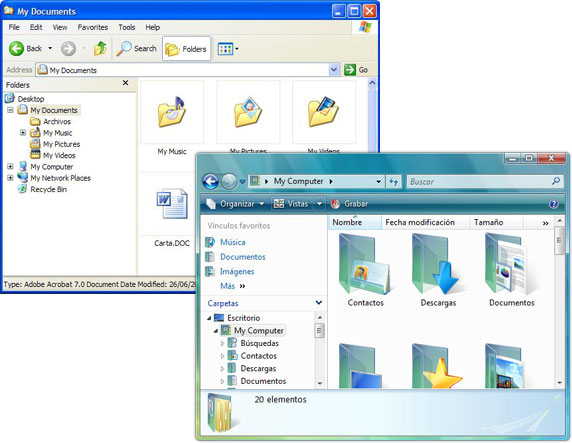The width and height of the screenshot is (572, 443).
Task: Open the My Music folder thumbnail
Action: pos(172,112)
